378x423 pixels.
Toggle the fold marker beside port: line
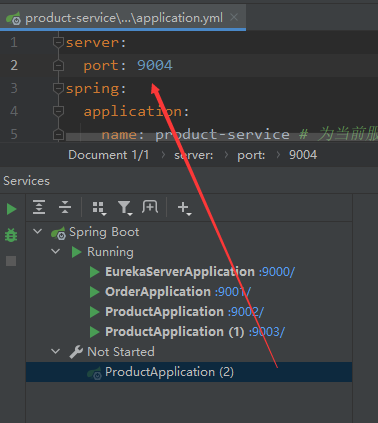point(58,65)
